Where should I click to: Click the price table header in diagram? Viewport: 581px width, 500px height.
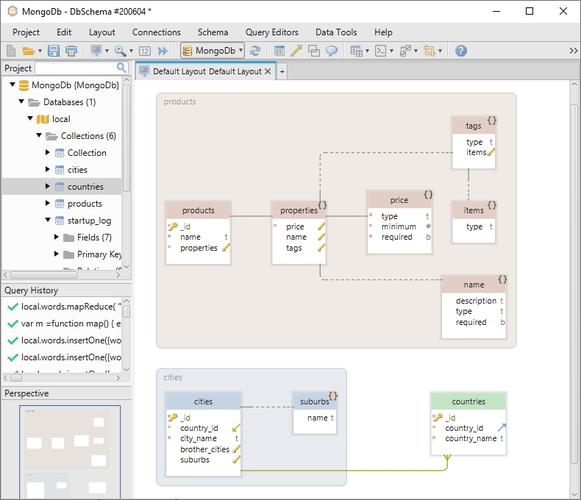pos(399,200)
